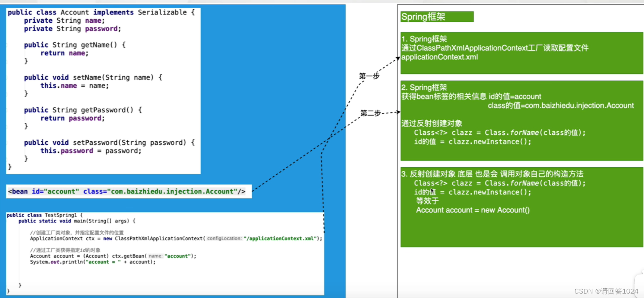Click 'public static void main(String[] args)' line
Viewport: 644px width, 298px height.
(77, 221)
